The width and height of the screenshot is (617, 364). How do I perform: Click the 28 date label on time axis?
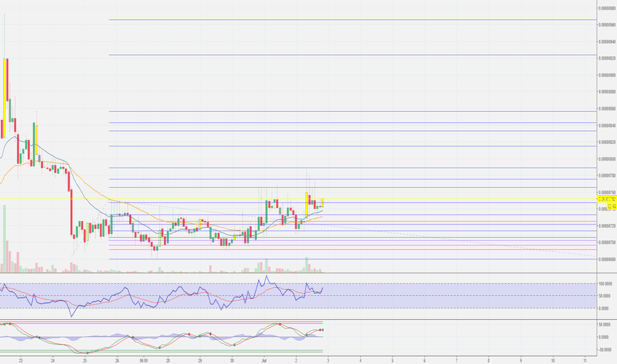click(168, 360)
